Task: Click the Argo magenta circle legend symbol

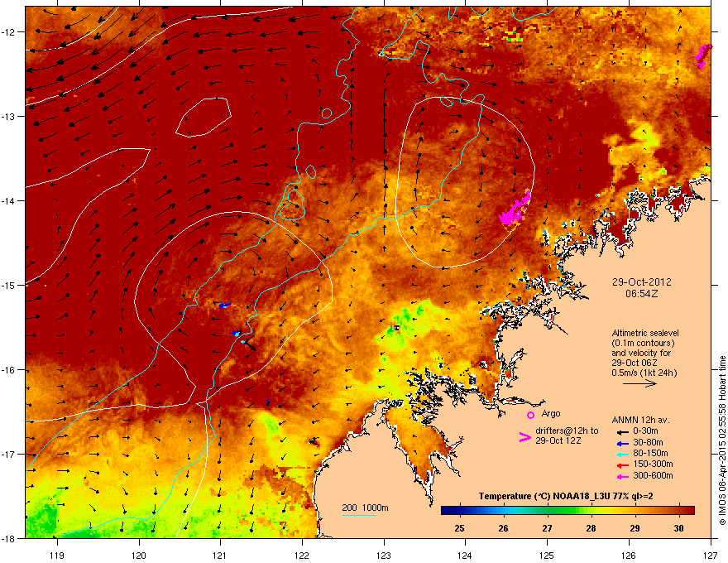Action: tap(530, 416)
